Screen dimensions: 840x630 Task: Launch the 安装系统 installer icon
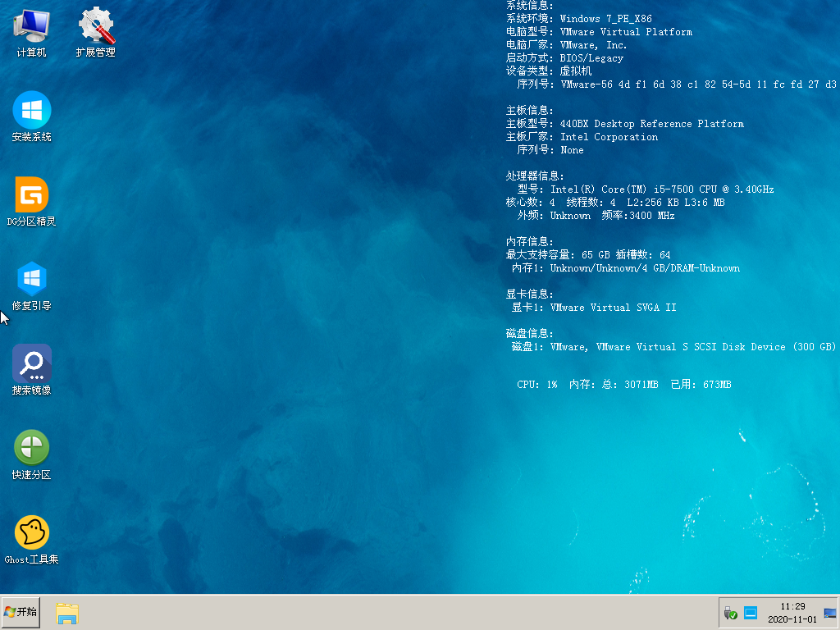[32, 116]
